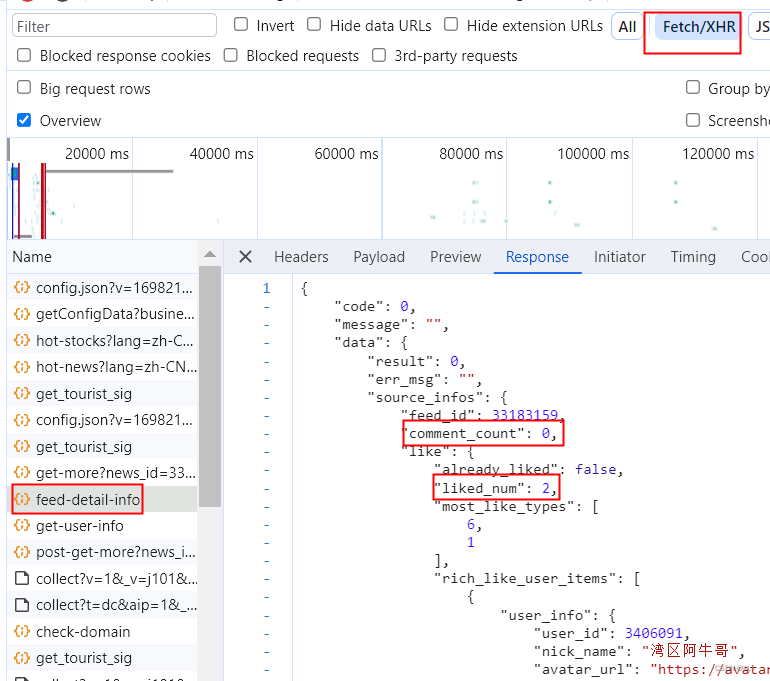Enable the Invert checkbox

click(x=241, y=24)
